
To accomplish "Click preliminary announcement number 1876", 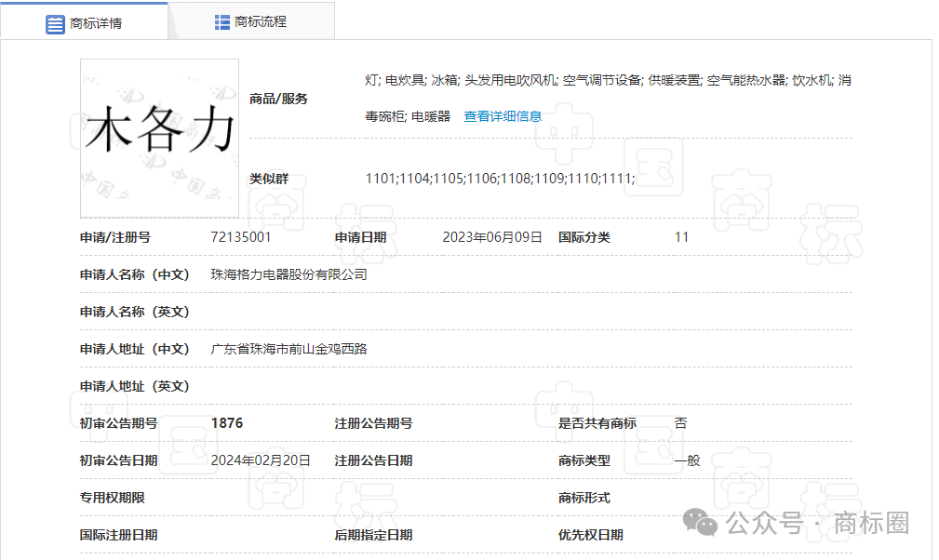I will click(x=227, y=423).
